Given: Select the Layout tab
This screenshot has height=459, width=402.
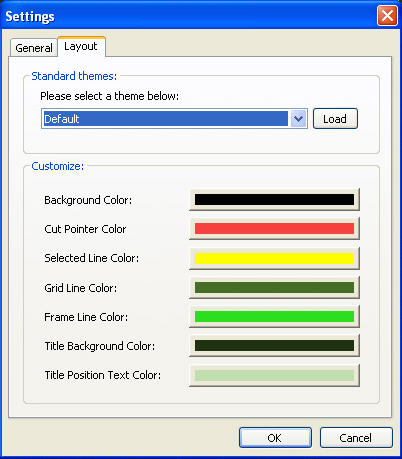Looking at the screenshot, I should [81, 46].
